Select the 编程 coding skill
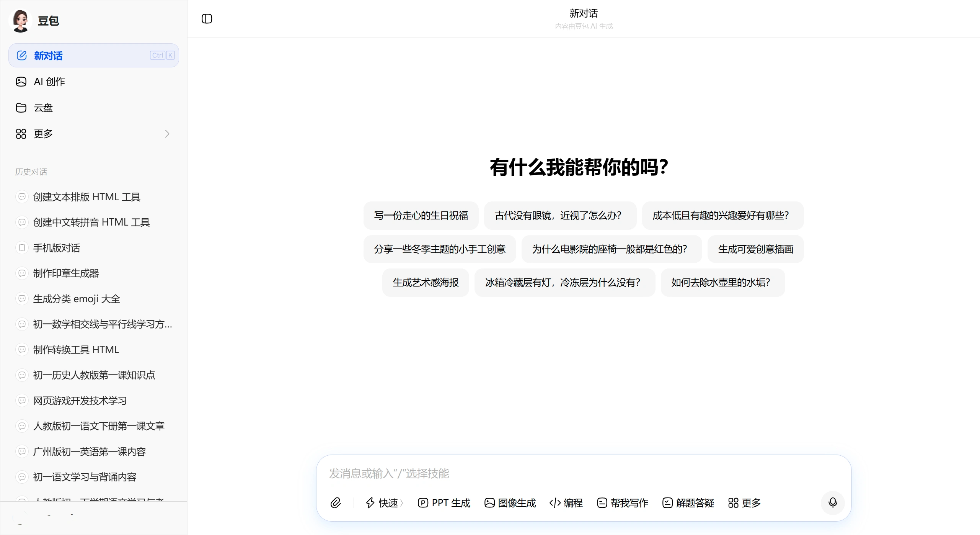This screenshot has height=535, width=980. coord(566,503)
